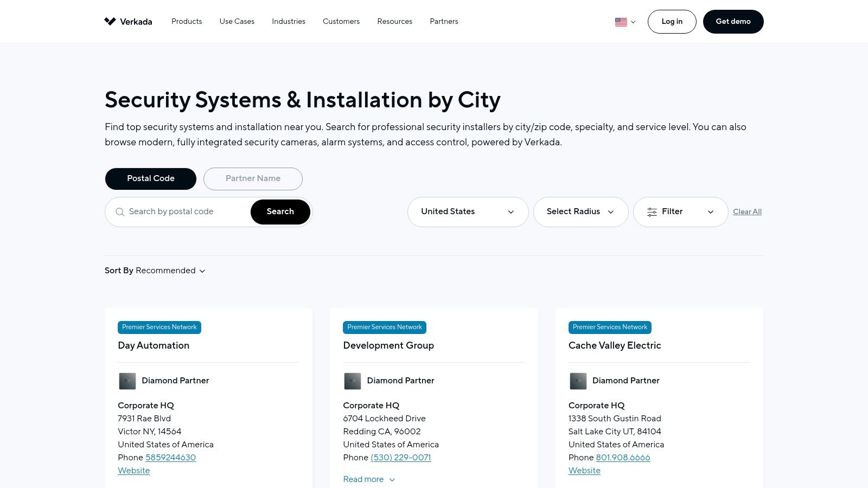The height and width of the screenshot is (488, 868).
Task: Click Development Group's Diamond Partner badge icon
Action: pos(353,381)
